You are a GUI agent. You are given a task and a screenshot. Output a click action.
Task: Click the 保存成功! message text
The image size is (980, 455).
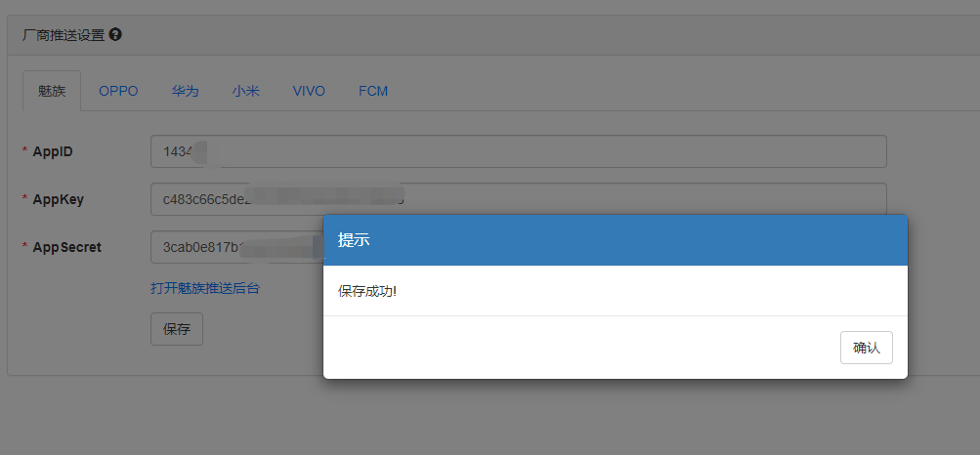point(367,291)
